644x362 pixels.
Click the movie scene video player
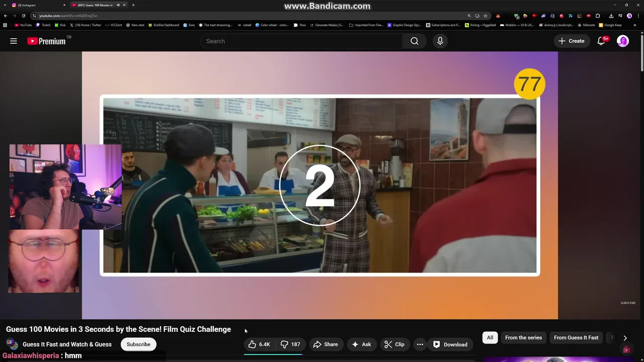(x=320, y=185)
